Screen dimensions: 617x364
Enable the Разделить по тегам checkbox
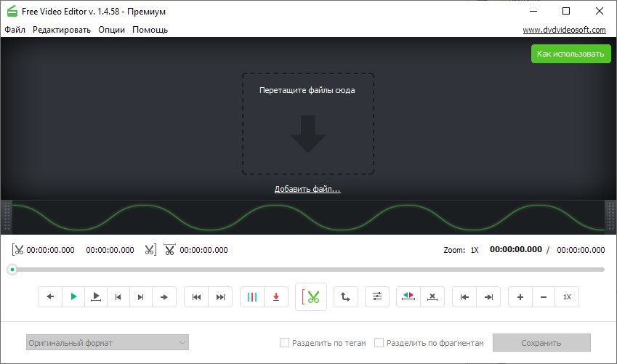coord(284,343)
